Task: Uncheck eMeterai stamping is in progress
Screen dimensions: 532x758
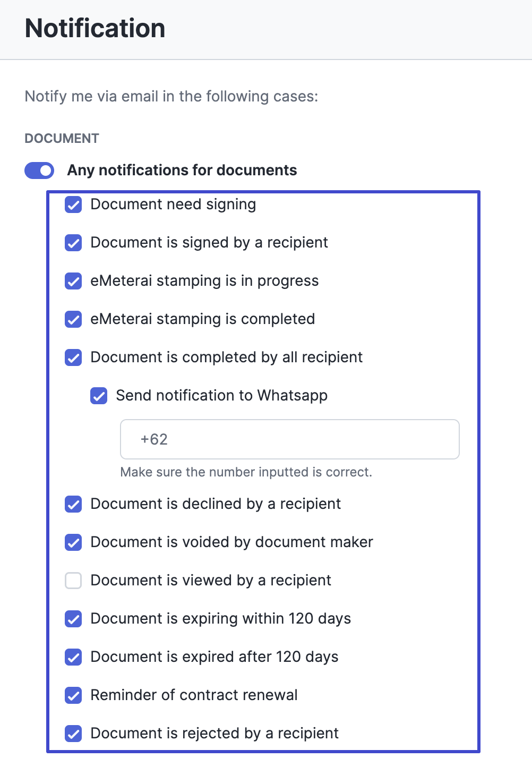Action: click(x=73, y=281)
